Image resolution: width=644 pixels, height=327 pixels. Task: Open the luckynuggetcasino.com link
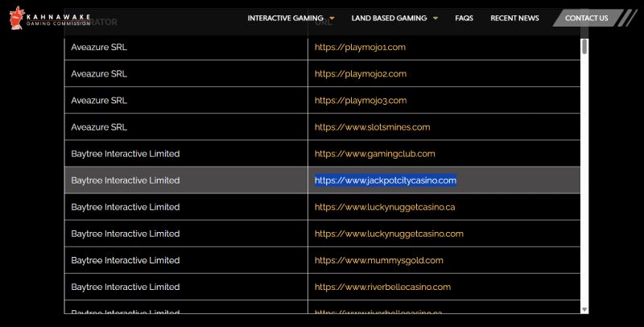pos(389,234)
